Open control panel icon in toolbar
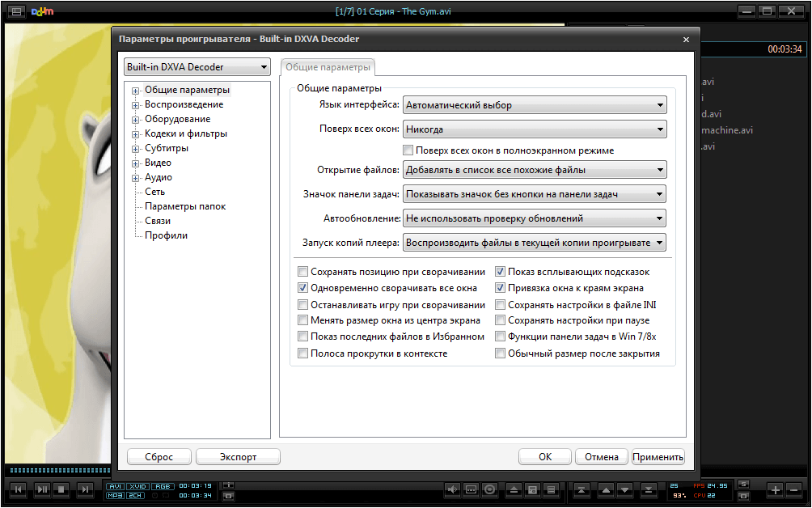Screen dimensions: 812x508 point(532,489)
